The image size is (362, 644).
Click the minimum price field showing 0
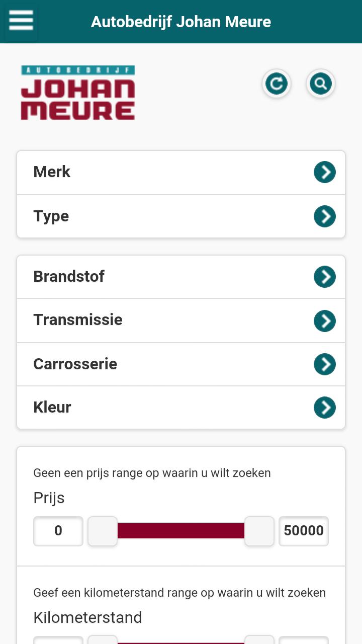point(58,531)
